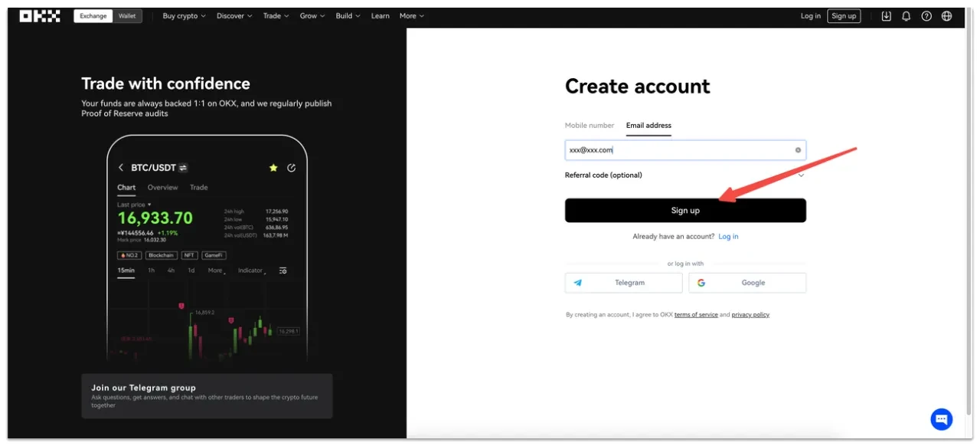Click the Log in link below Sign up

(728, 237)
